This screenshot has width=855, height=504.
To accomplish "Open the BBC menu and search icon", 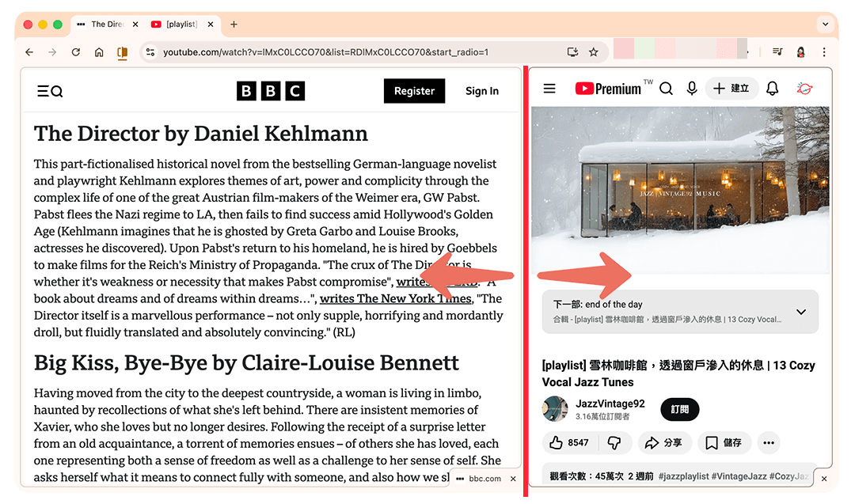I will point(50,91).
